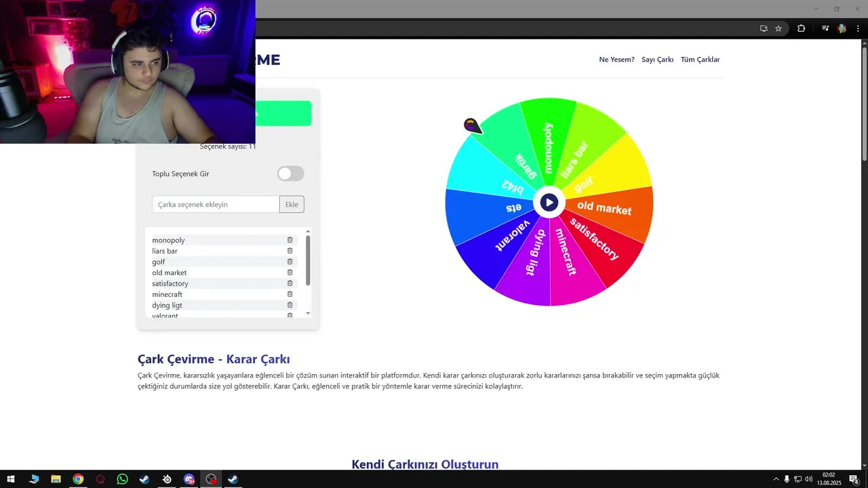Spin the wheel with the center play button
868x488 pixels.
tap(549, 202)
